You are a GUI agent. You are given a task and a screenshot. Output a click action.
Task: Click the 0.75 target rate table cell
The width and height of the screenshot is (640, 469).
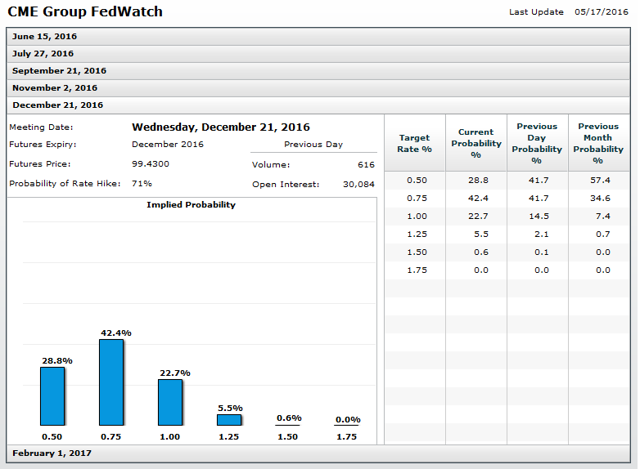(417, 198)
